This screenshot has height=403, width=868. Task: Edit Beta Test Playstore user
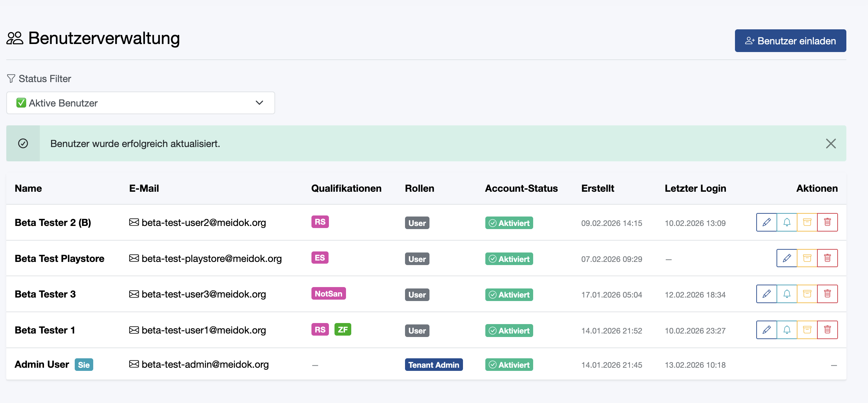coord(787,258)
